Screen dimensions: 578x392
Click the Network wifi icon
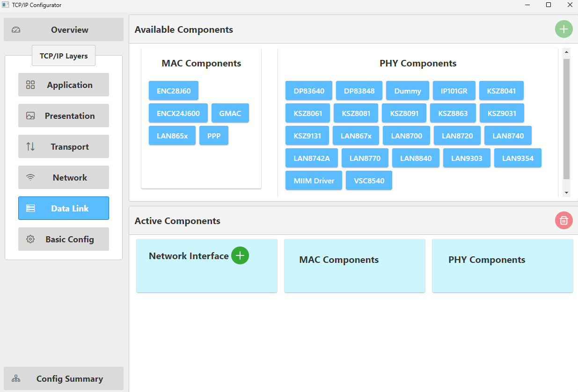[30, 178]
